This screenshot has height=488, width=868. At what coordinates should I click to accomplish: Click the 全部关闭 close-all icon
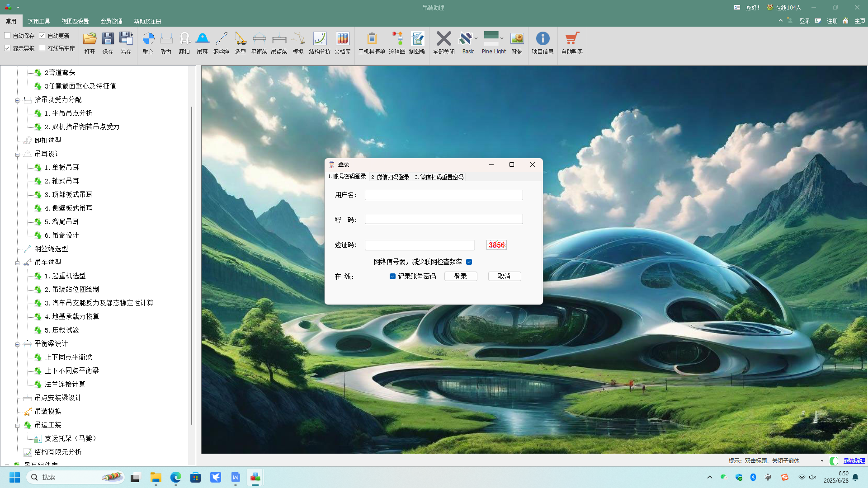(443, 39)
